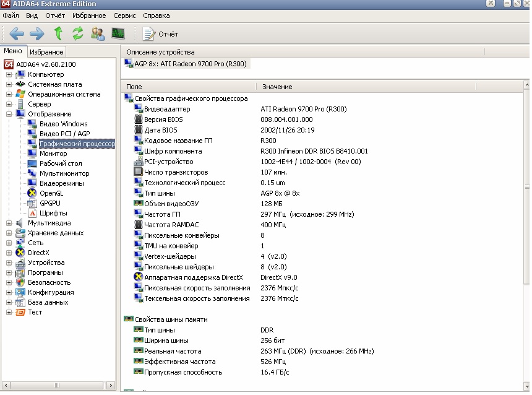Image resolution: width=532 pixels, height=395 pixels.
Task: Click details pane scrollbar up arrow
Action: point(526,84)
